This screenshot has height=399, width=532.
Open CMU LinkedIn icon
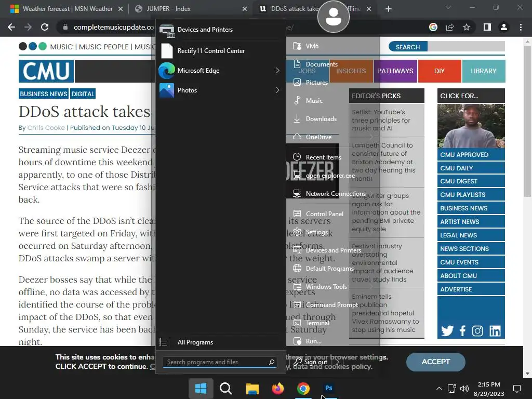(495, 331)
